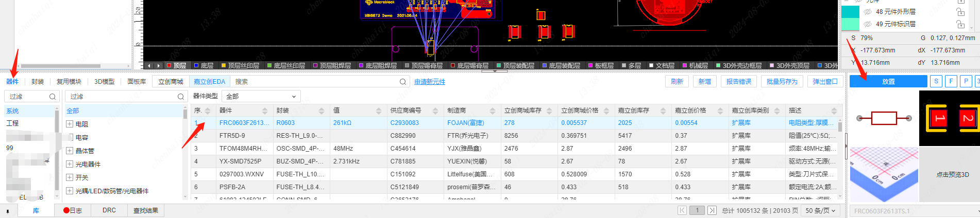Open the DRC tab at the bottom
The image size is (980, 218).
[x=109, y=210]
